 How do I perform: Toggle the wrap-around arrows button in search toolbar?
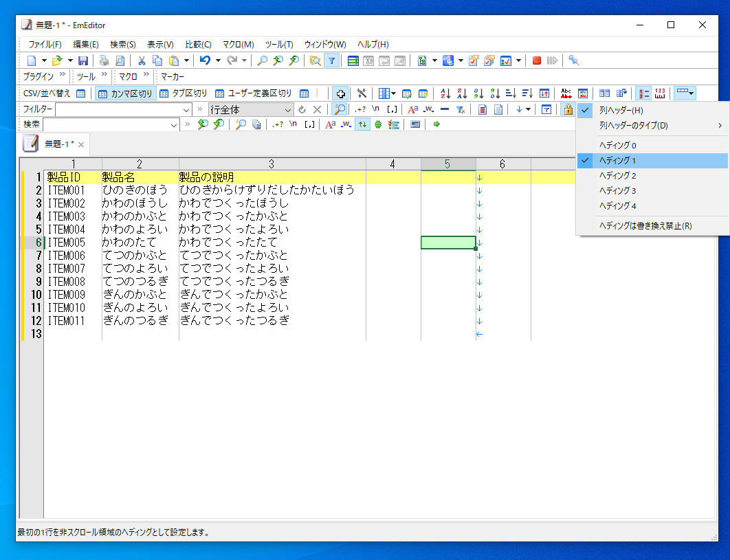tap(362, 124)
